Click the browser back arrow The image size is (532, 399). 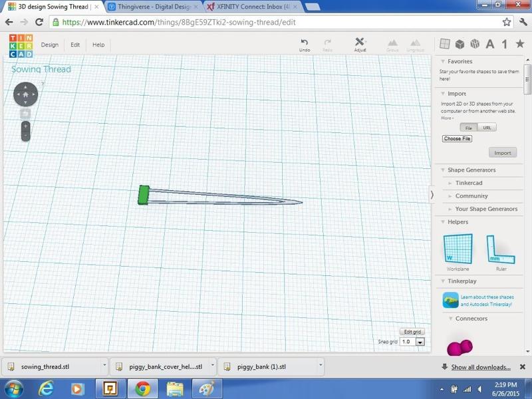pyautogui.click(x=9, y=22)
